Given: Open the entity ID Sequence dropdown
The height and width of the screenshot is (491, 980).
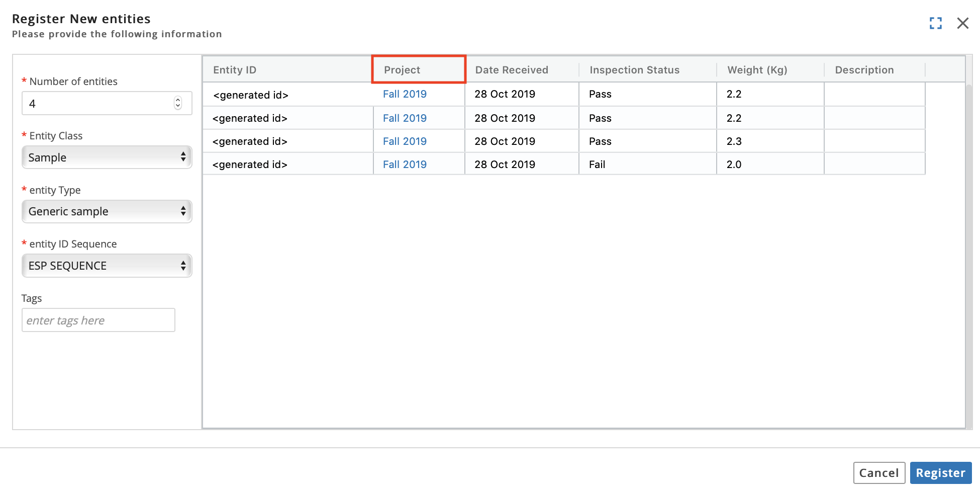Looking at the screenshot, I should point(107,266).
